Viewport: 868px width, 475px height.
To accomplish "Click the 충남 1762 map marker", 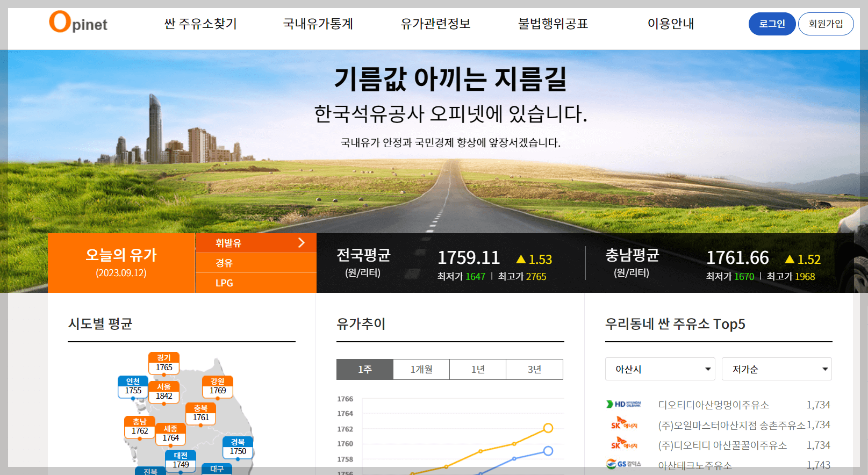I will [x=140, y=427].
